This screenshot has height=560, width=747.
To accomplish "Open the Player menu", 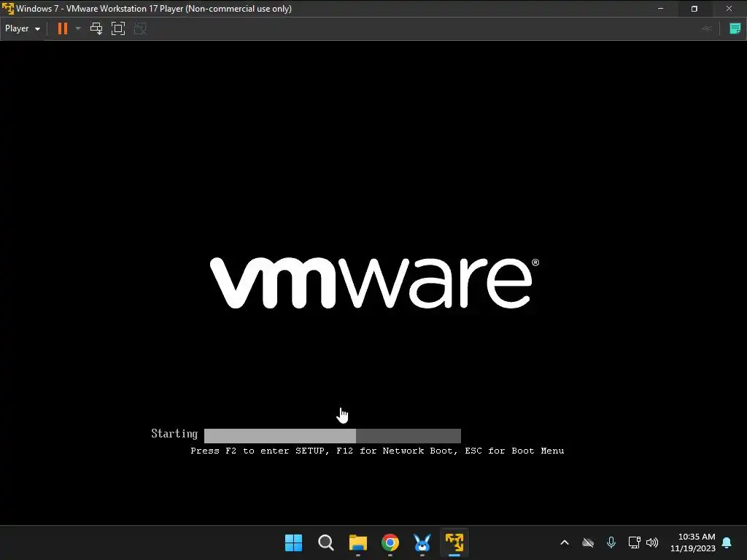I will 23,28.
